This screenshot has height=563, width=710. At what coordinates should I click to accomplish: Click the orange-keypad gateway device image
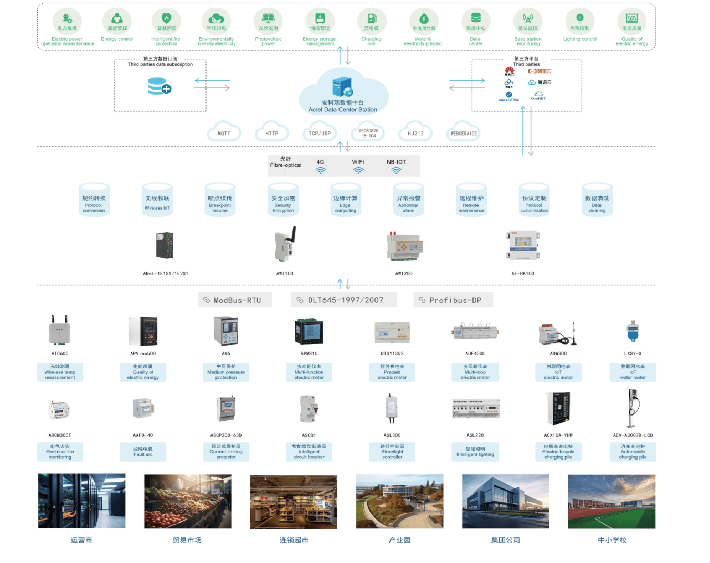405,246
